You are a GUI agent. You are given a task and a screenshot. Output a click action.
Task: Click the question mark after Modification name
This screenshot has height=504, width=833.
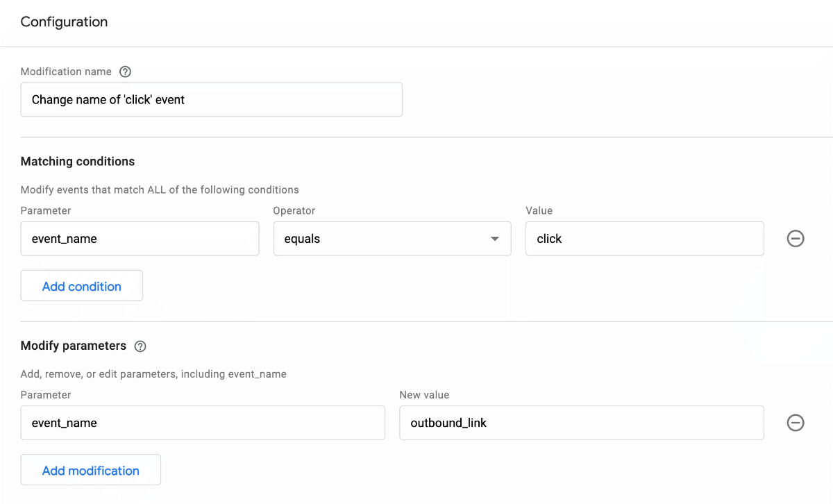point(125,72)
